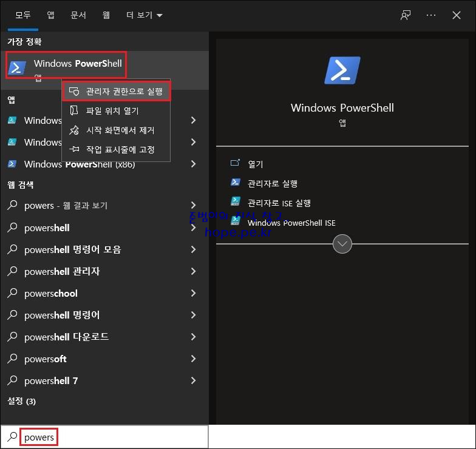Select the 'powerschool' suggestion

coord(104,294)
